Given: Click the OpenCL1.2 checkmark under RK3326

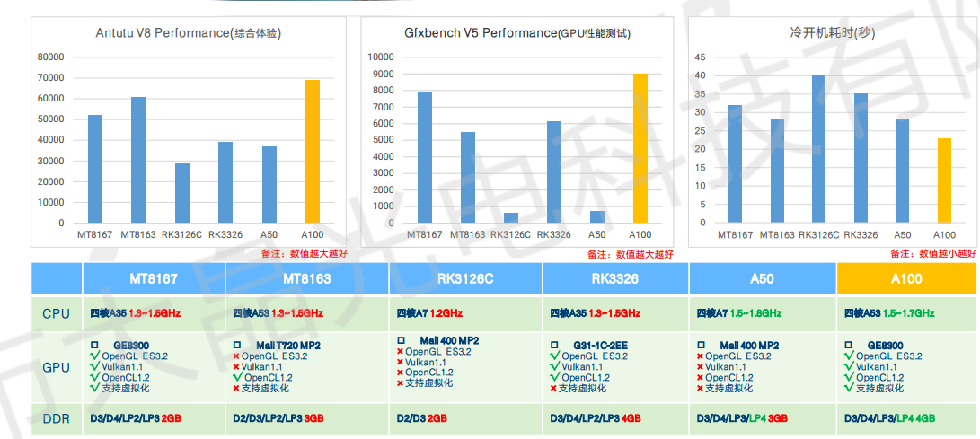Looking at the screenshot, I should (x=555, y=377).
